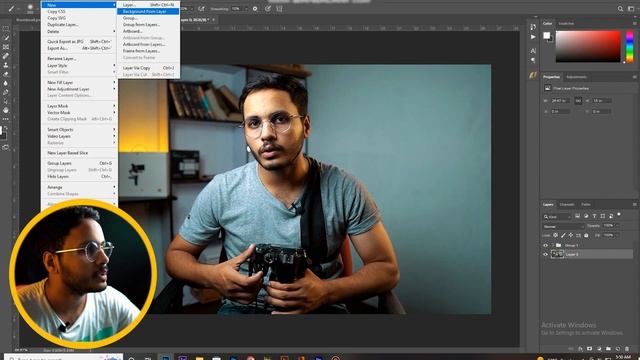Open the Color panel options menu
Viewport: 640px width, 360px height.
point(634,23)
